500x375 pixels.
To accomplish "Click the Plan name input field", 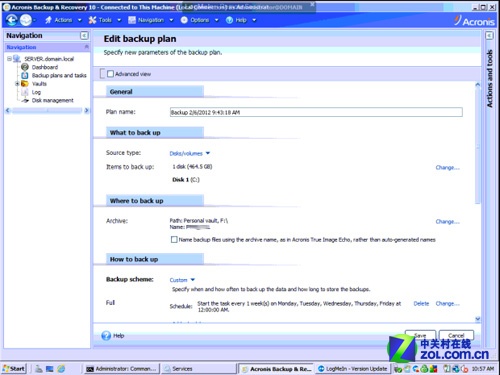I will coord(316,112).
